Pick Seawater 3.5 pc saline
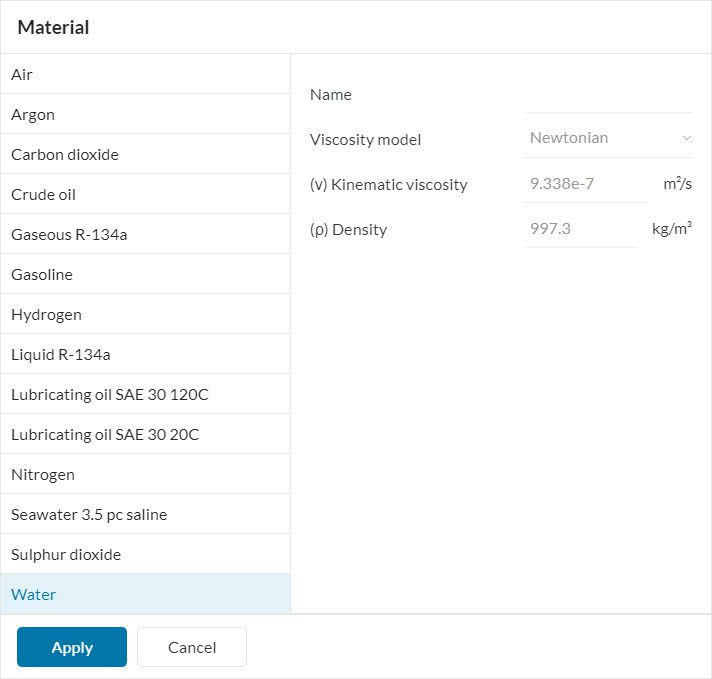The image size is (712, 679). click(145, 515)
